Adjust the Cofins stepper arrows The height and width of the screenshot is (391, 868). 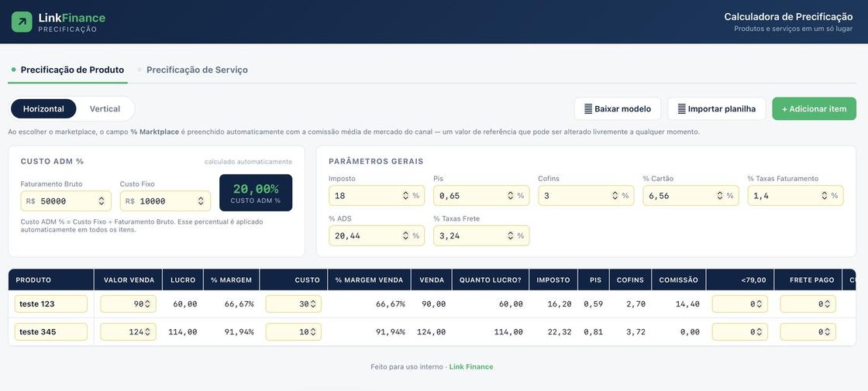click(615, 196)
